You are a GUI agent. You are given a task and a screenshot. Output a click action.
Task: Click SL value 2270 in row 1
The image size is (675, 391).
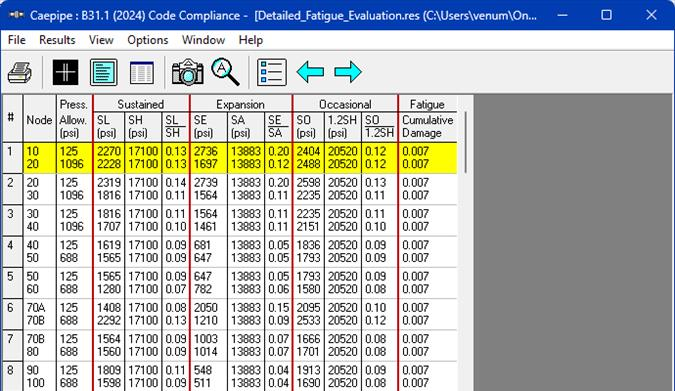coord(109,152)
